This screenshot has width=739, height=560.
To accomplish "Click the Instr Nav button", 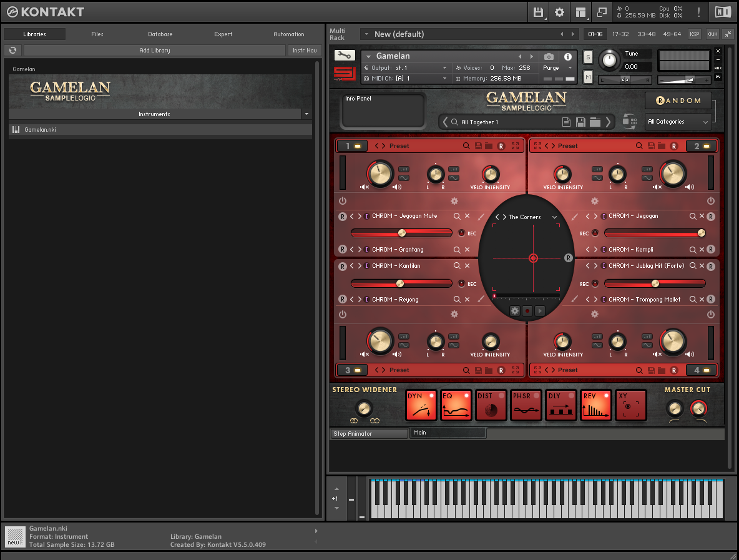I will click(x=305, y=50).
